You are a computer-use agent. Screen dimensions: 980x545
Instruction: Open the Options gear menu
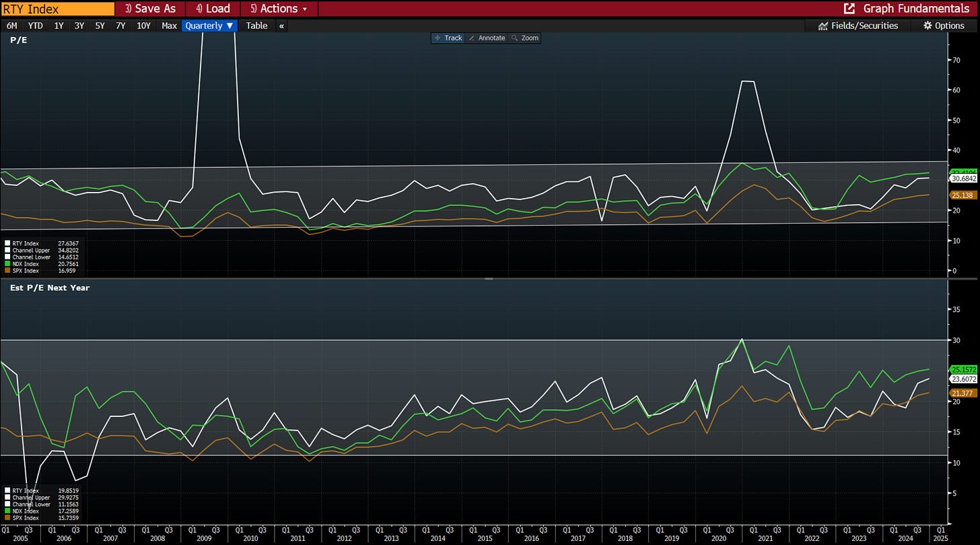(944, 26)
